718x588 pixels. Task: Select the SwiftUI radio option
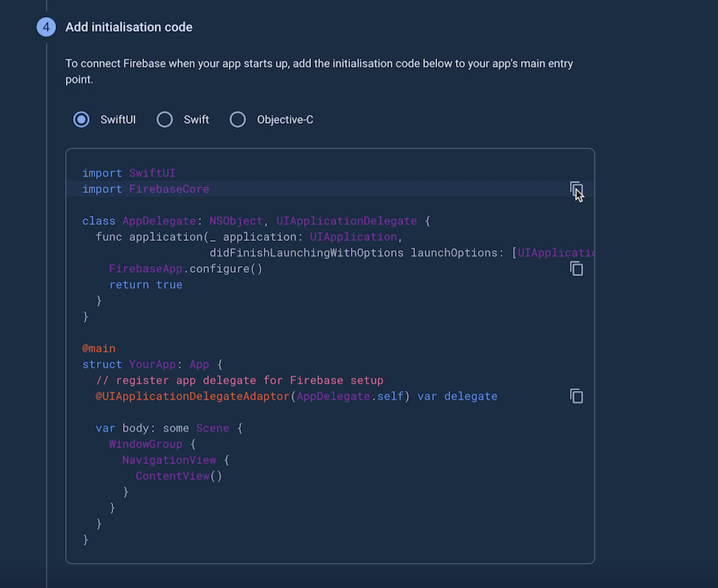pyautogui.click(x=81, y=120)
